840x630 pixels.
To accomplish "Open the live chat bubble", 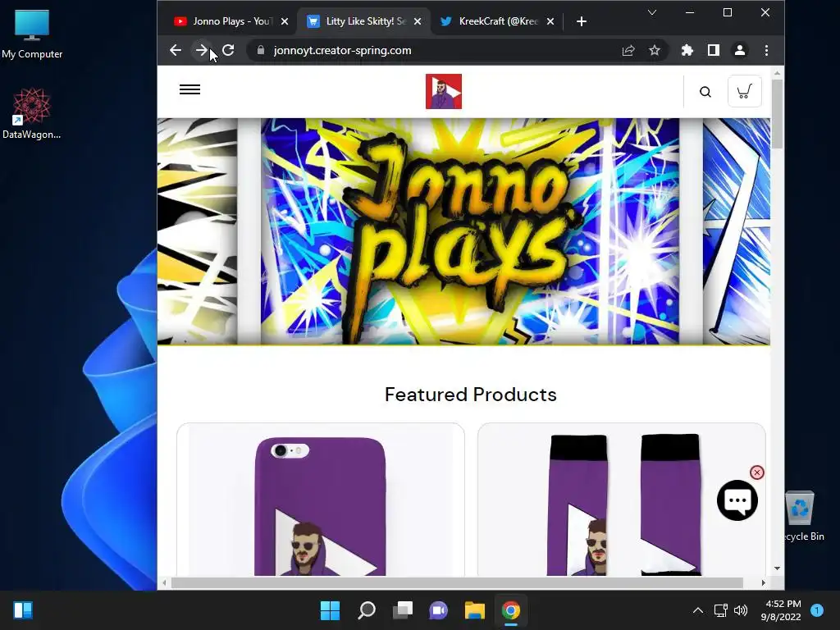I will click(x=737, y=500).
